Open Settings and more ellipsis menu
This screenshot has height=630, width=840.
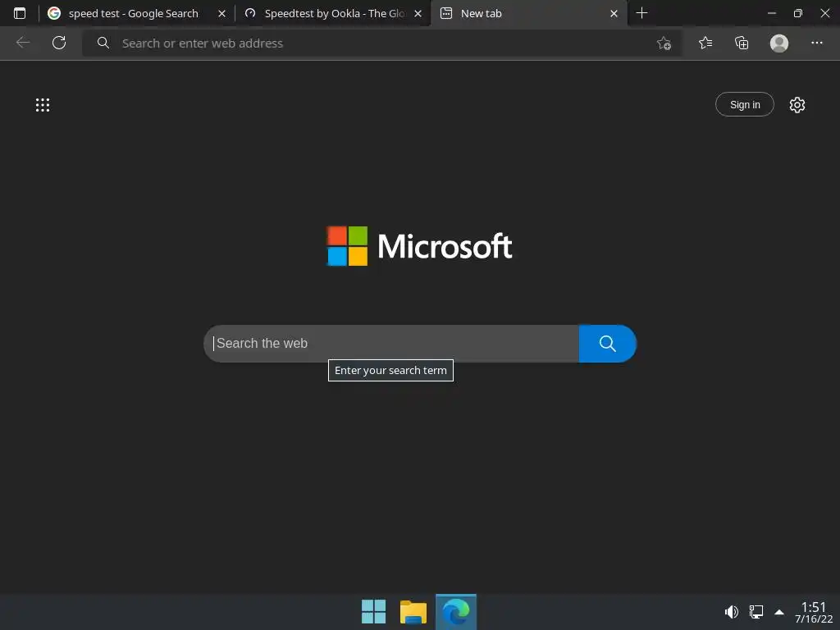pyautogui.click(x=816, y=43)
